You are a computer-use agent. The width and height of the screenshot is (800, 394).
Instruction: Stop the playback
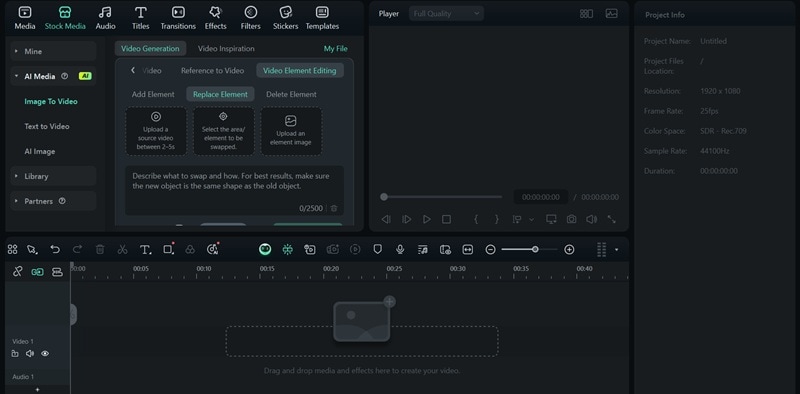[446, 219]
